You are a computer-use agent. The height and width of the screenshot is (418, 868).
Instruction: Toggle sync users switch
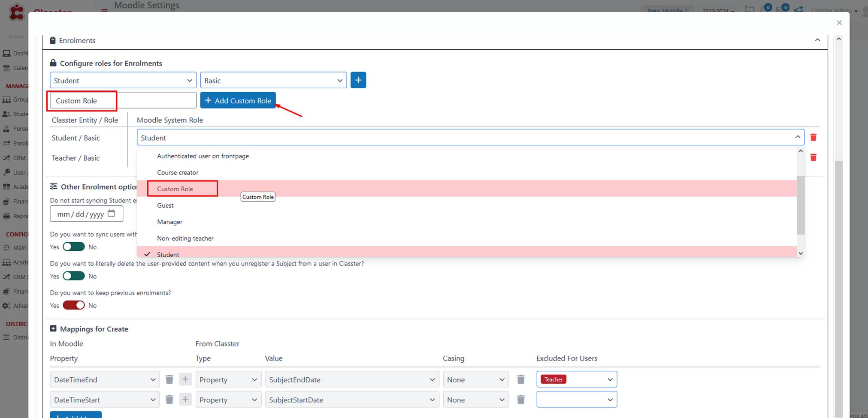click(x=74, y=247)
